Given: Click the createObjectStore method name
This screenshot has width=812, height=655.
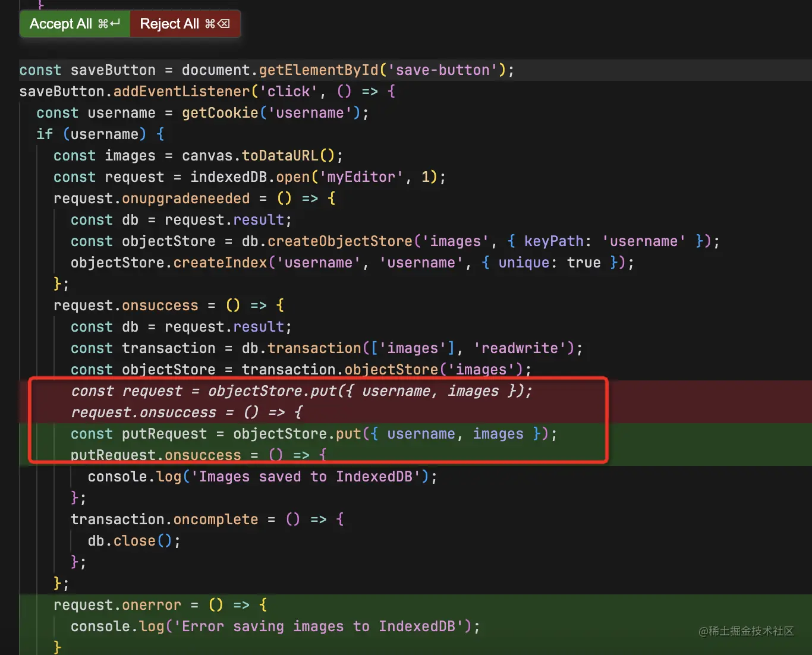Looking at the screenshot, I should (340, 241).
